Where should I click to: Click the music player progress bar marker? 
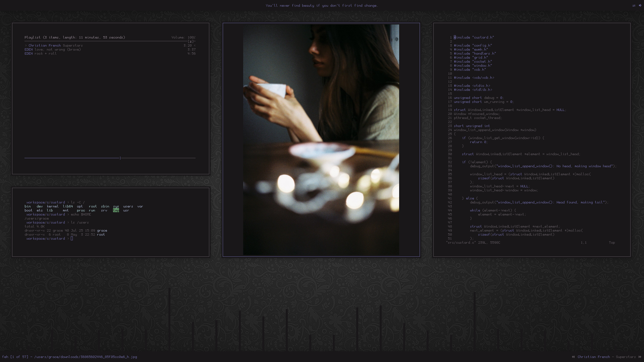pyautogui.click(x=120, y=158)
